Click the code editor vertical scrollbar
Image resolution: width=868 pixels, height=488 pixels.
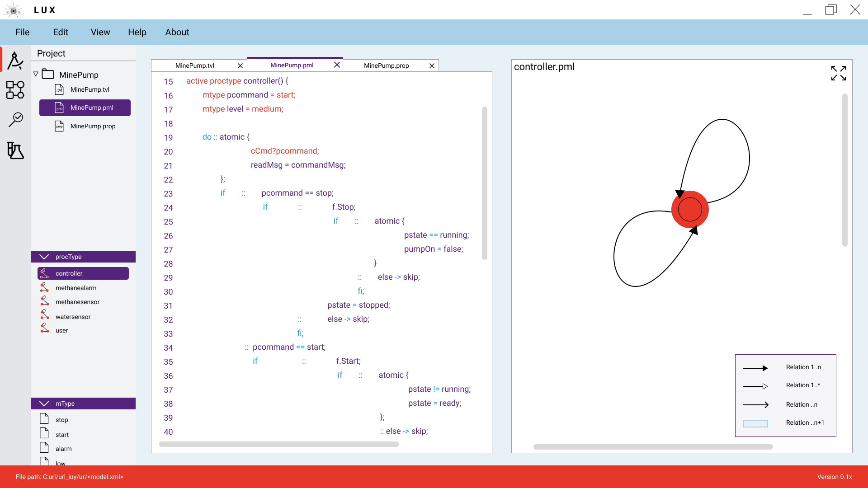click(485, 183)
